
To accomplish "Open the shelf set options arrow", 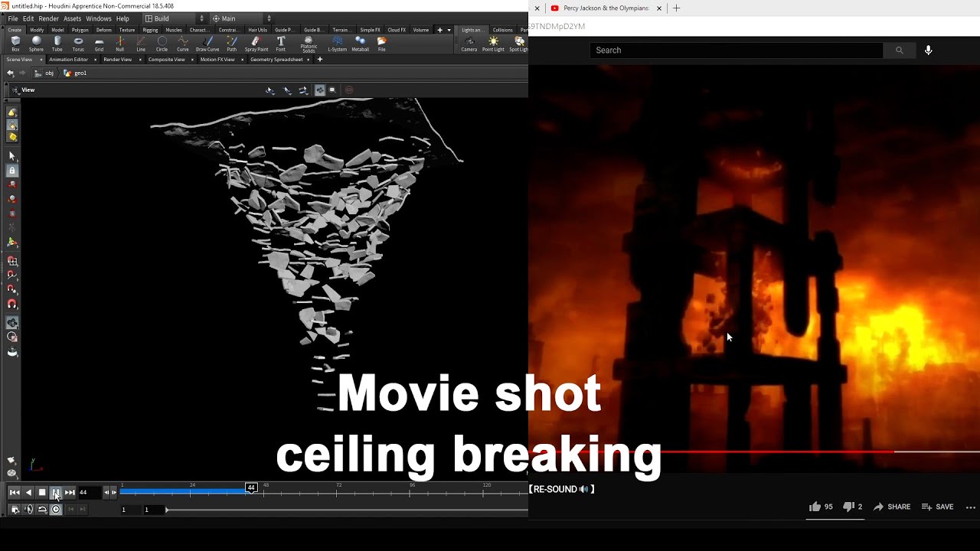I will 449,30.
